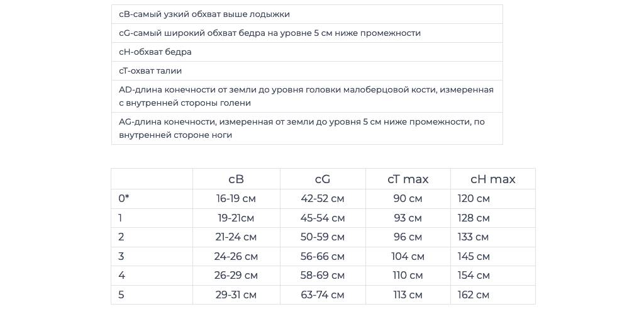
Task: Click the cB column header
Action: 236,179
